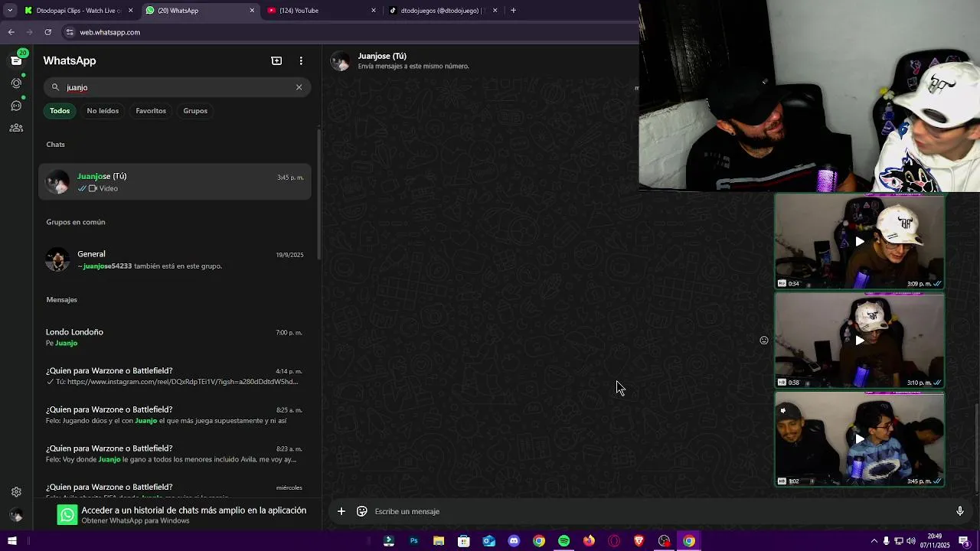Switch to the Dtodopapi Clips browser tab
980x551 pixels.
(x=77, y=11)
